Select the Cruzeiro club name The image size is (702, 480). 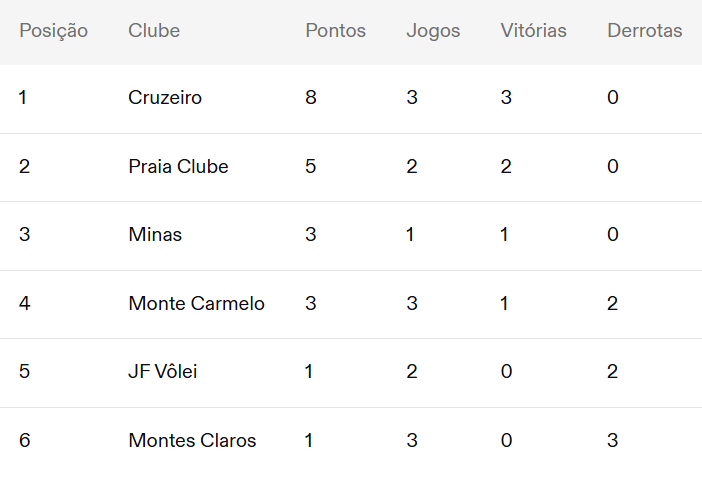pyautogui.click(x=165, y=98)
